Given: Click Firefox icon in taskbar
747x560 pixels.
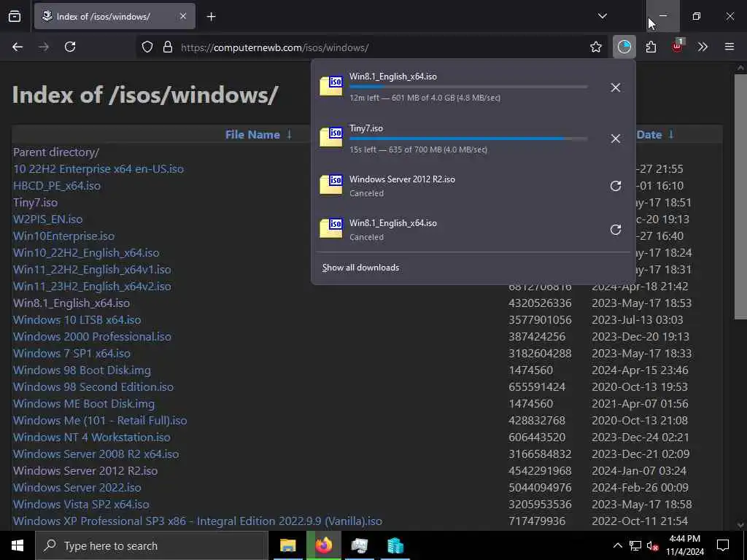Looking at the screenshot, I should point(323,545).
